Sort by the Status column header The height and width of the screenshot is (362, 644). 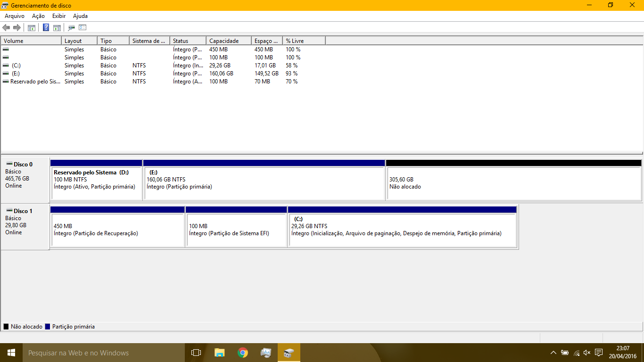188,41
